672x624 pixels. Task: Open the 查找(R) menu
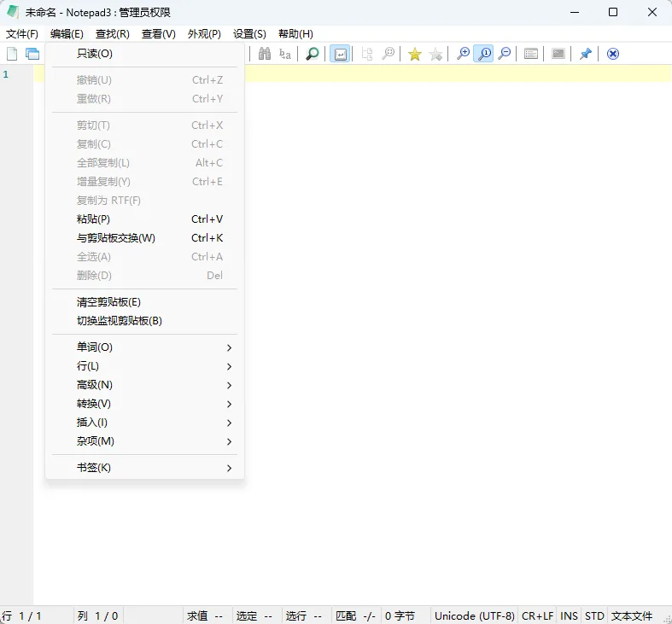[113, 34]
